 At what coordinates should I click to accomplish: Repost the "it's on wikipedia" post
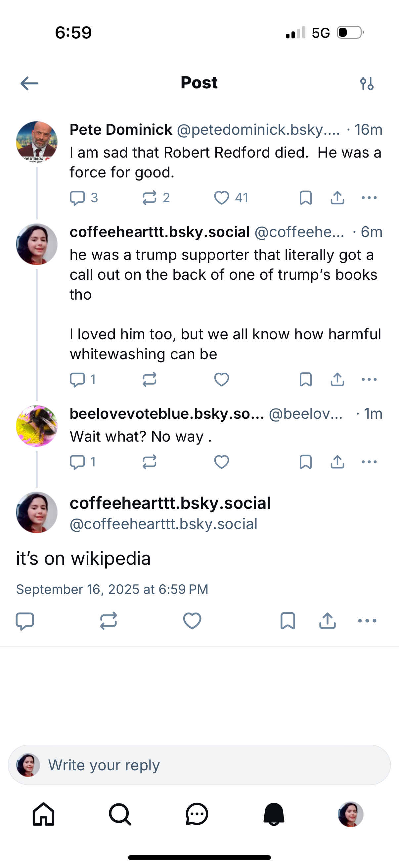pos(109,621)
